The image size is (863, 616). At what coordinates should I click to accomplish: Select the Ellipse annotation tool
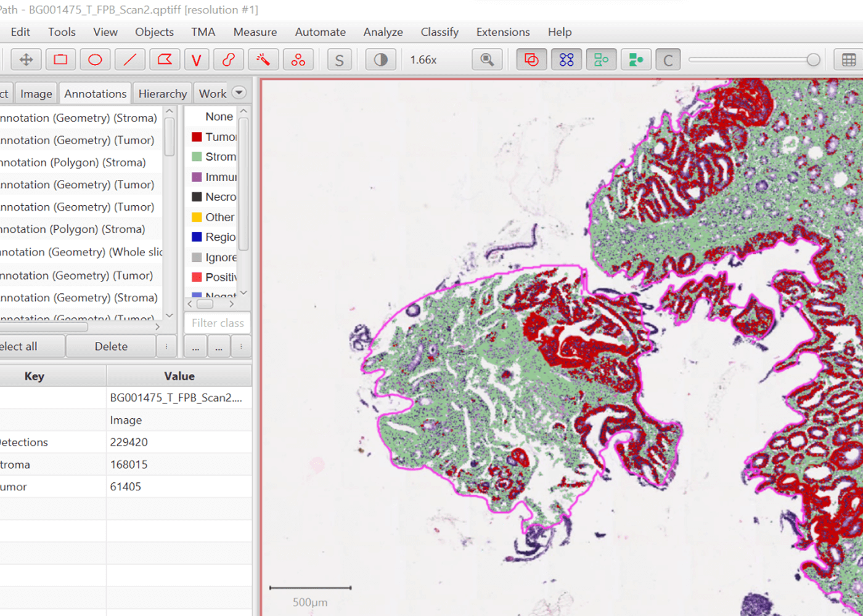tap(95, 60)
